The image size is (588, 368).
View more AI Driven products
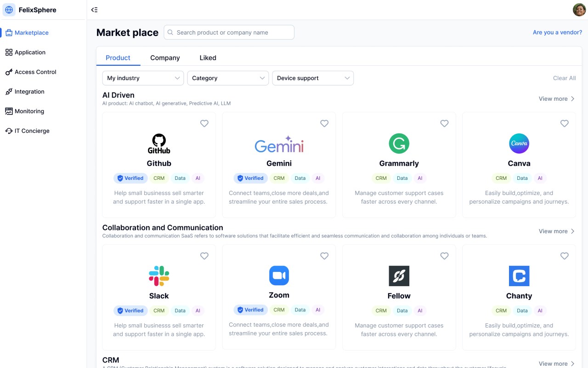click(x=557, y=99)
